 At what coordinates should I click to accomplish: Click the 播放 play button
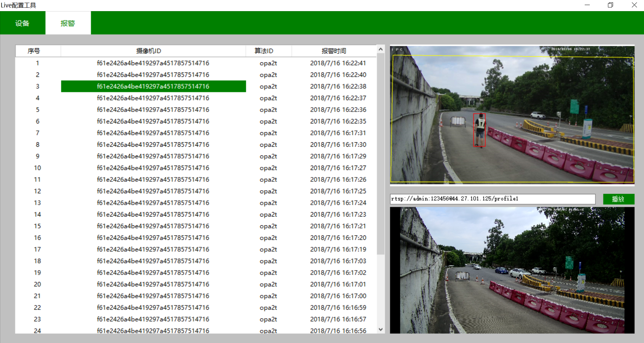[x=618, y=199]
